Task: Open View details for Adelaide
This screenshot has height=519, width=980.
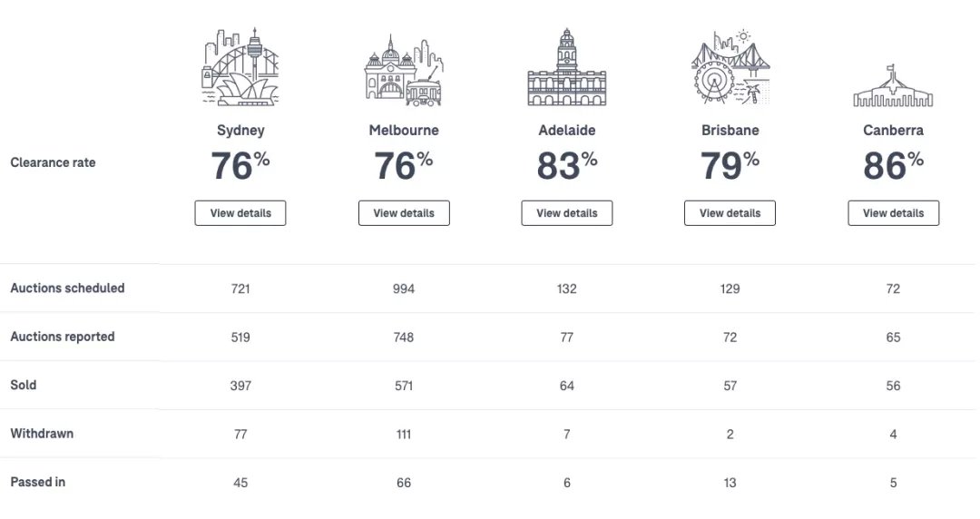Action: coord(567,213)
